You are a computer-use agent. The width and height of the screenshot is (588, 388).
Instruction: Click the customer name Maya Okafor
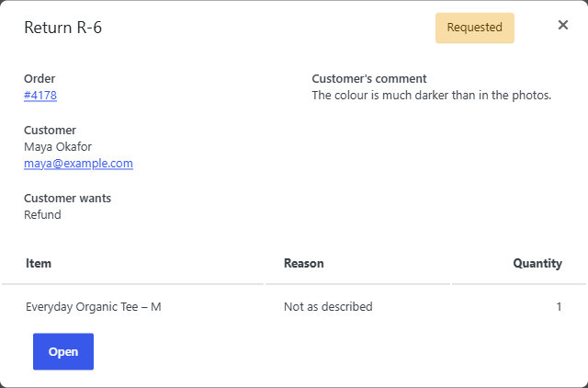(58, 147)
